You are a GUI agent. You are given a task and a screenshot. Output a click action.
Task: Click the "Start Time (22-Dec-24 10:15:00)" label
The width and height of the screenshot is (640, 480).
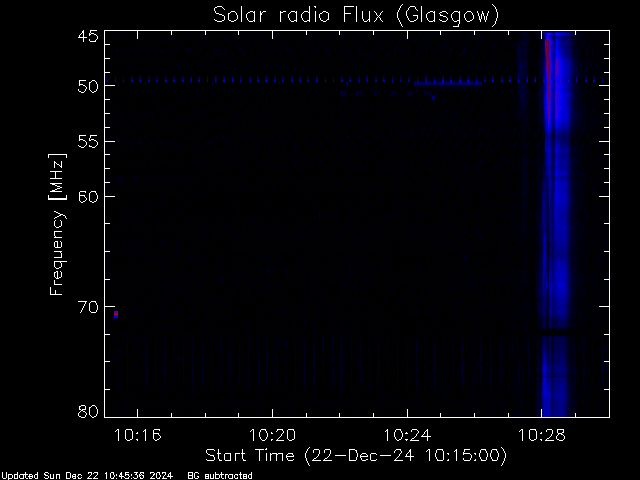click(x=356, y=456)
